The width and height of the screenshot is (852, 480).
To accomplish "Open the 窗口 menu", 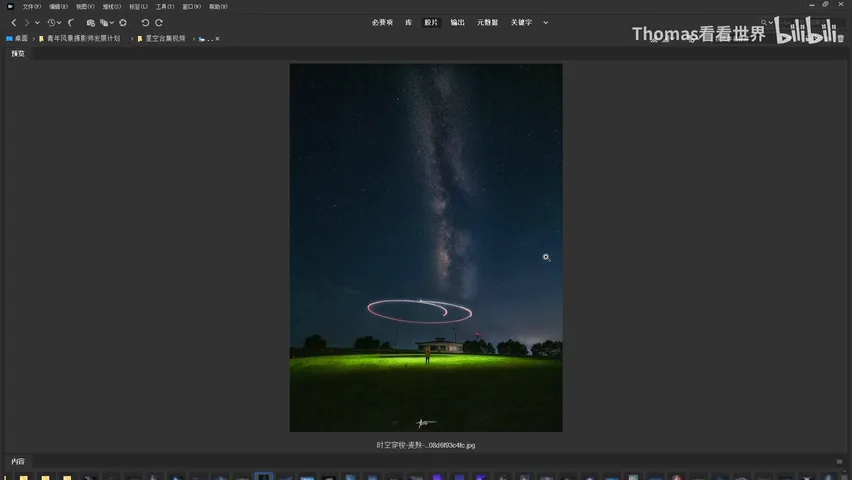I will click(191, 7).
